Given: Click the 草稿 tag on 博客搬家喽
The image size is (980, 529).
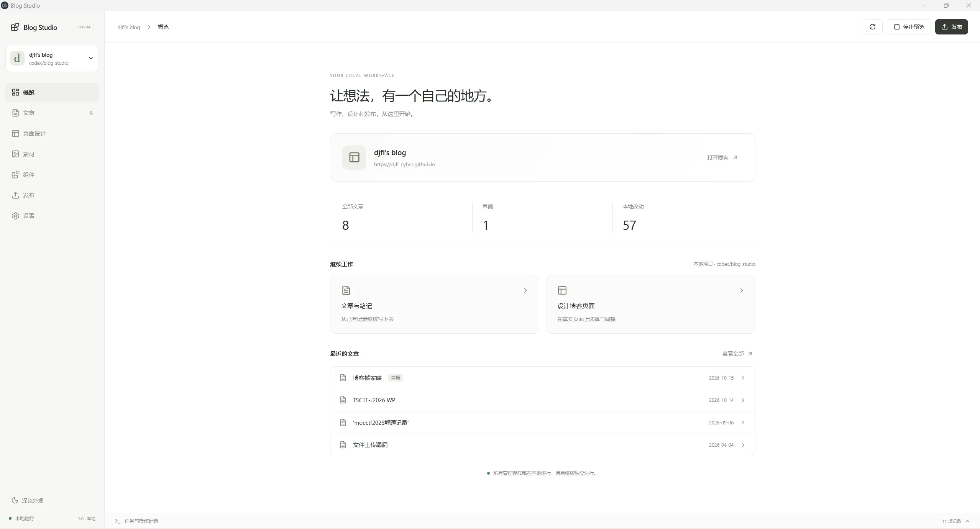Looking at the screenshot, I should coord(395,378).
